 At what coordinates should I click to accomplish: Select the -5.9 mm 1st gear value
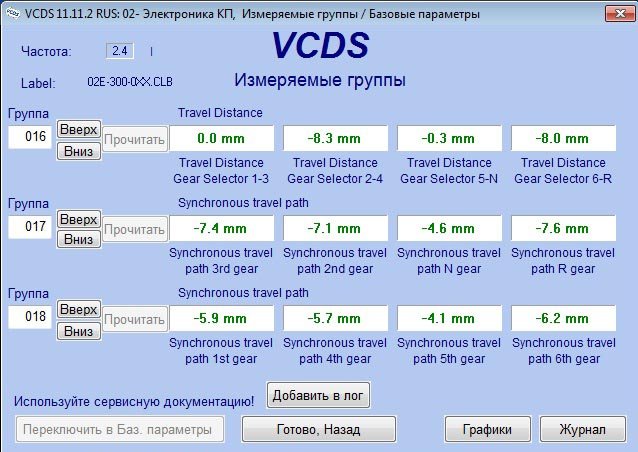click(221, 318)
